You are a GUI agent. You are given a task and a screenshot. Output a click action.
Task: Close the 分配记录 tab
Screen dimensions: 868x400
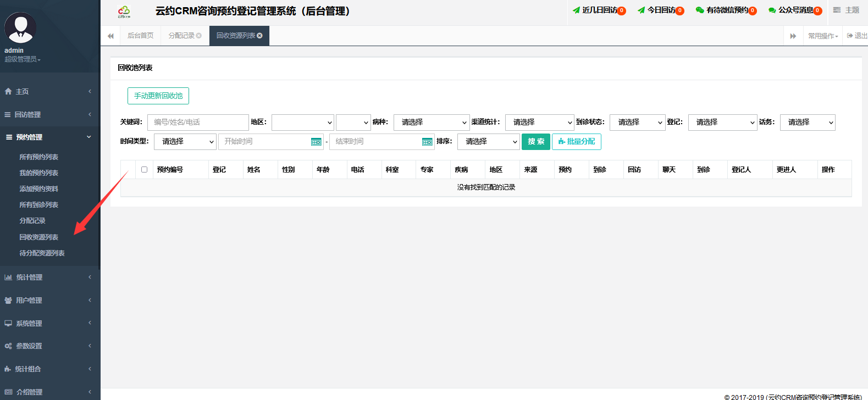click(199, 36)
